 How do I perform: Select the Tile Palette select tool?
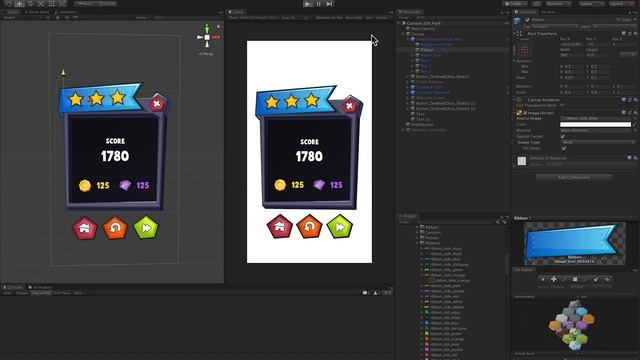[x=543, y=279]
